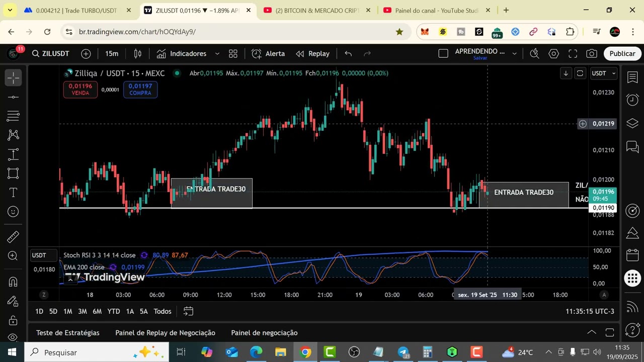Bookmark this page with star icon
Screen dimensions: 644x362
click(399, 32)
